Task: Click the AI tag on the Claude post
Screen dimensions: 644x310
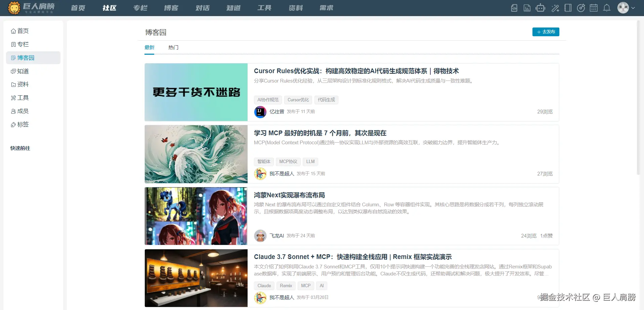Action: [321, 286]
